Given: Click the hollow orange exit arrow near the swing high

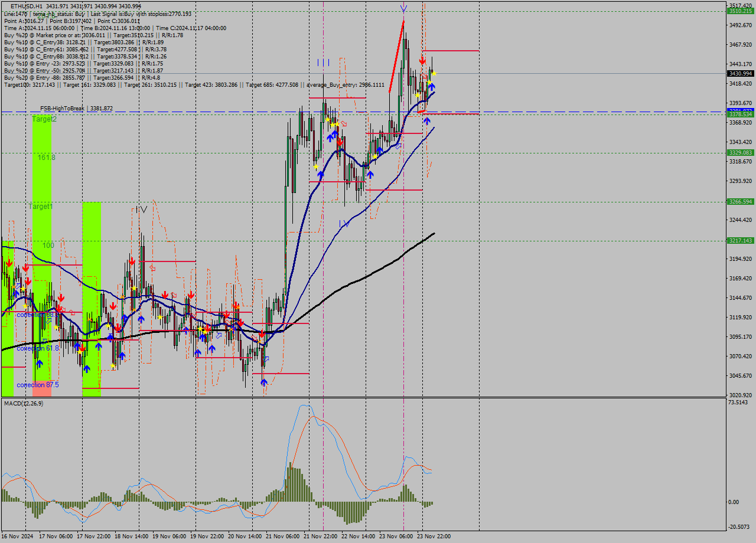Looking at the screenshot, I should tap(425, 76).
